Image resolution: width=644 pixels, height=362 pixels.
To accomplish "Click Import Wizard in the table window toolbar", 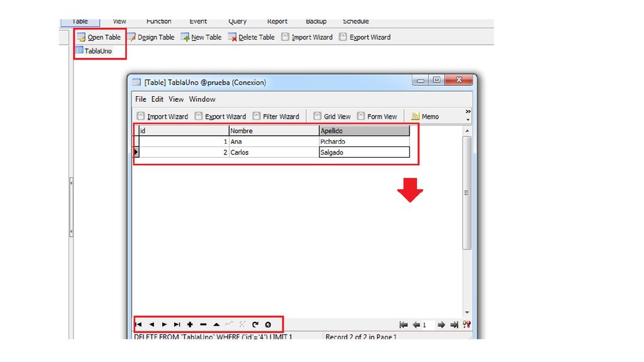I will (163, 116).
